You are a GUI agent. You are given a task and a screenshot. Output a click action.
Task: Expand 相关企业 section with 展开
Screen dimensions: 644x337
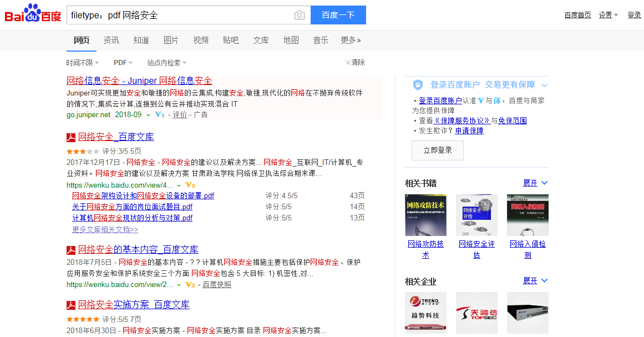point(535,281)
